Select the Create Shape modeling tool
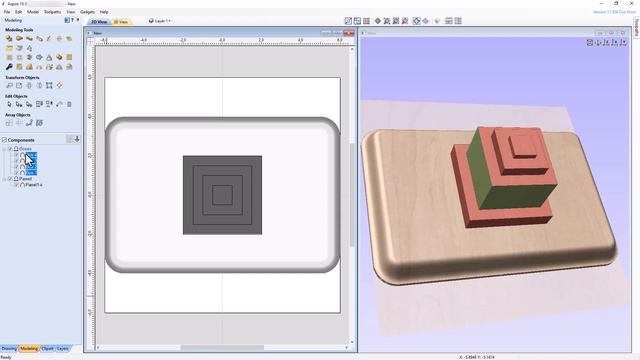 [9, 38]
